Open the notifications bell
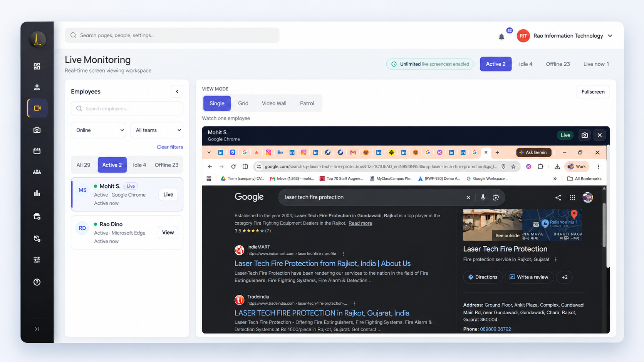 (x=501, y=37)
